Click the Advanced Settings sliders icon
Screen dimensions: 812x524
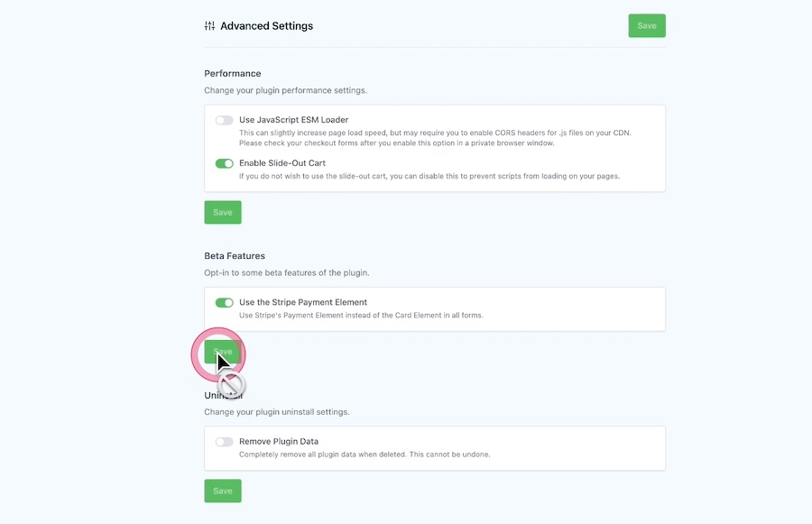pyautogui.click(x=208, y=25)
